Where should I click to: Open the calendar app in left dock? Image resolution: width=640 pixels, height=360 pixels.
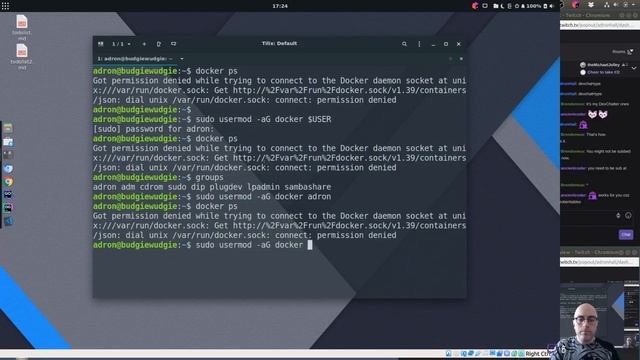[x=8, y=142]
